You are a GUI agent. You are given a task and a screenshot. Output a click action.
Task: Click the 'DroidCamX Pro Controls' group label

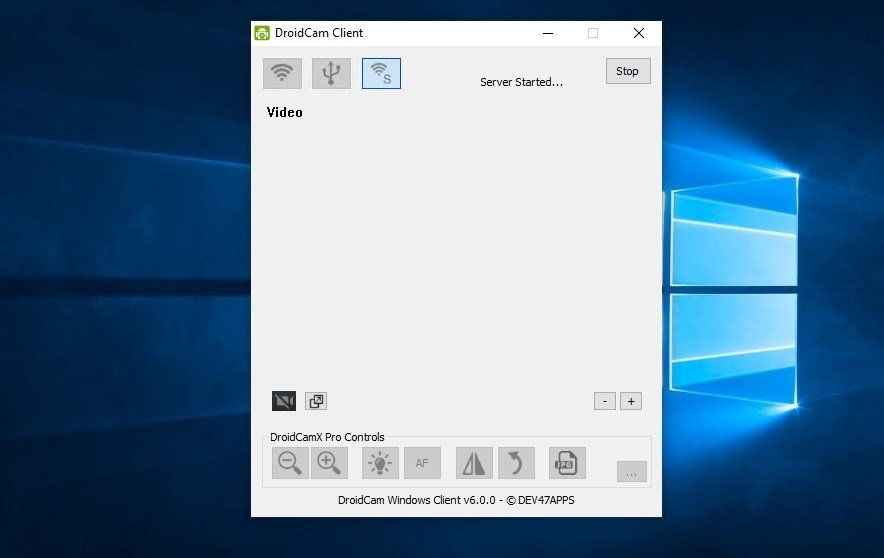point(327,437)
